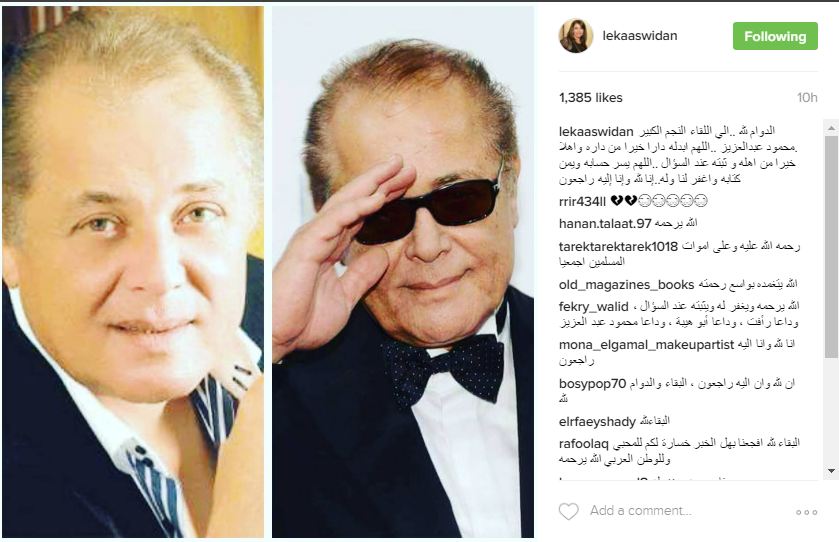Toggle the green Following button
839x542 pixels.
(x=775, y=36)
